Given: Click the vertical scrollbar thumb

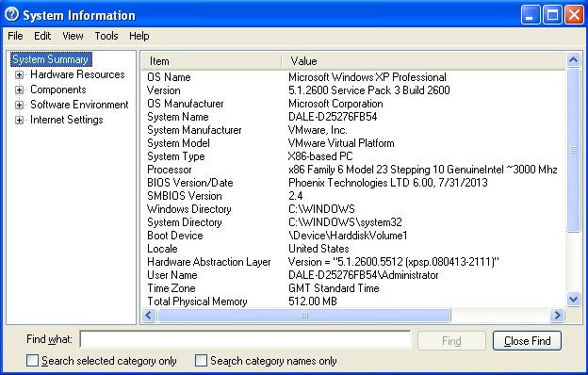Looking at the screenshot, I should coord(573,150).
